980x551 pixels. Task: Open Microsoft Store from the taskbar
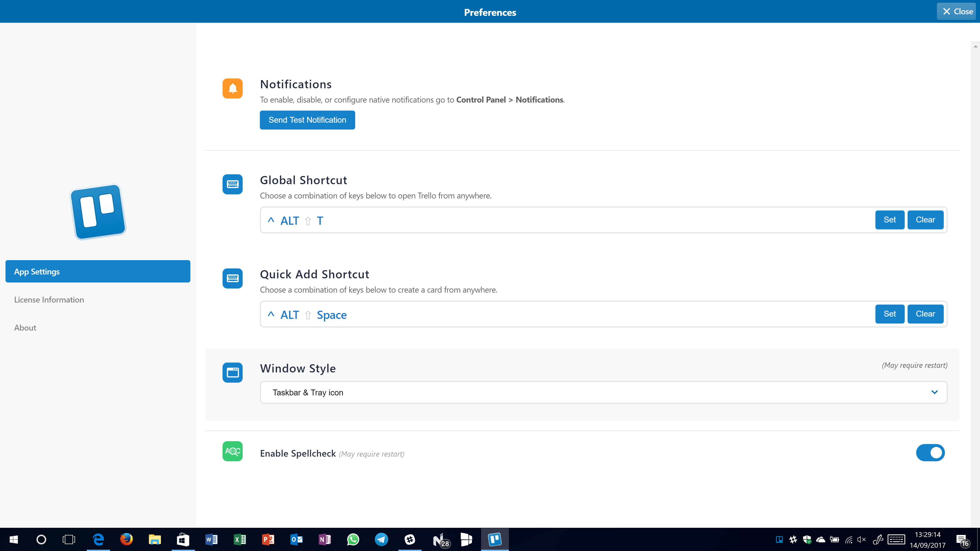183,540
